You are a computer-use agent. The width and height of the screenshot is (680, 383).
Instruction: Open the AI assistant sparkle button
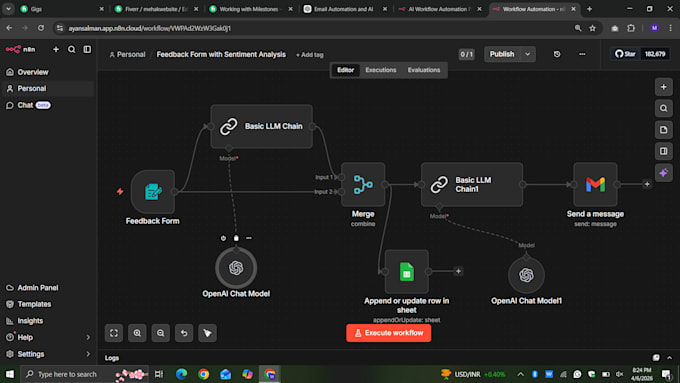coord(664,173)
